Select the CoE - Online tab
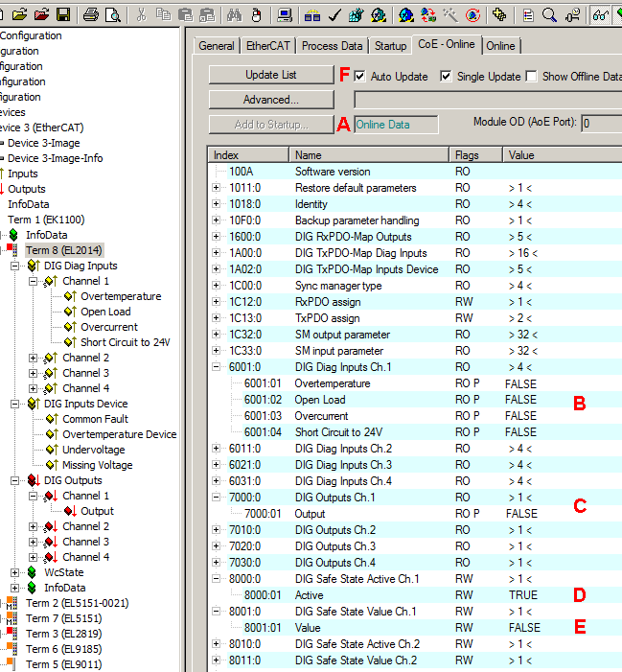This screenshot has width=622, height=672. point(447,44)
